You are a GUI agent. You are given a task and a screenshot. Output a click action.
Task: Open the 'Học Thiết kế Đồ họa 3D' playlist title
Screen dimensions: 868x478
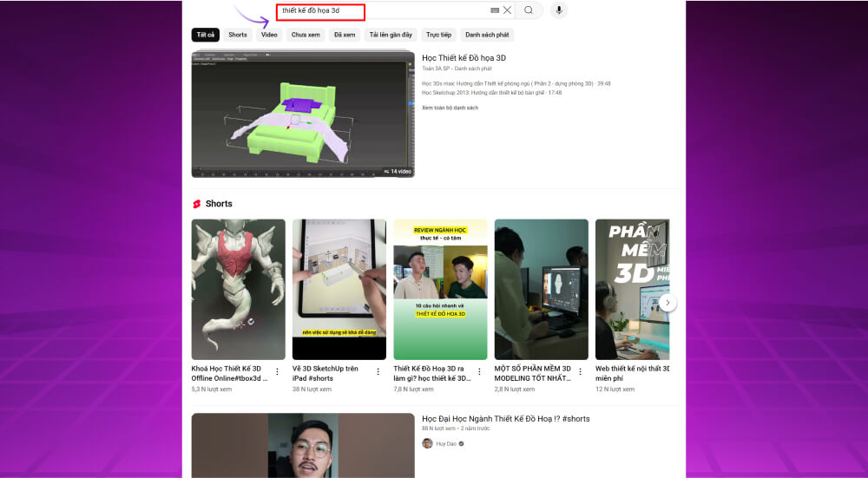click(x=464, y=58)
